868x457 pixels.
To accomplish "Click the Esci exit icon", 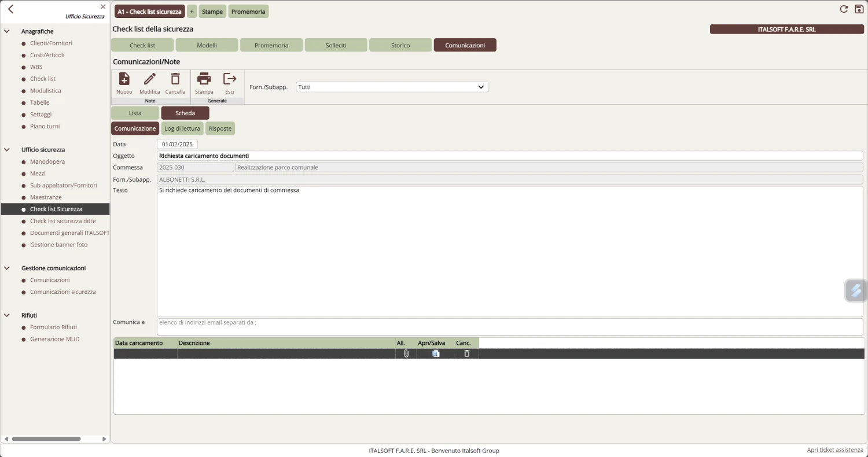I will 230,79.
